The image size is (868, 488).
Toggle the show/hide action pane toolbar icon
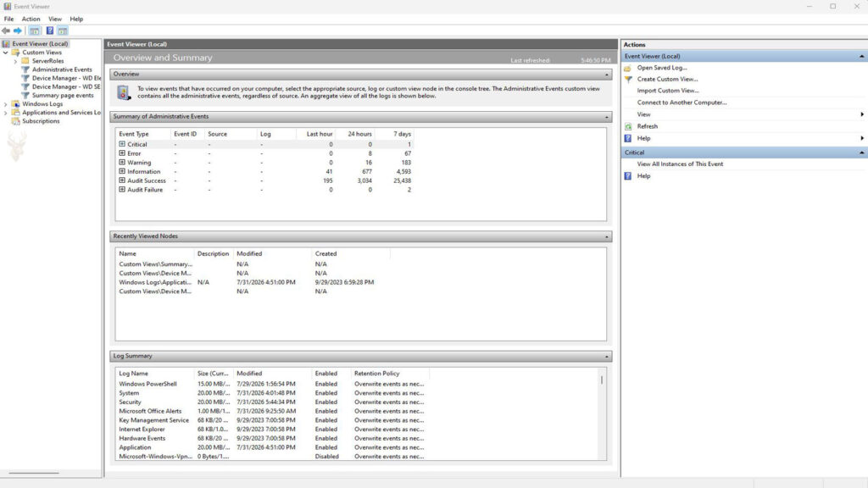click(x=63, y=30)
